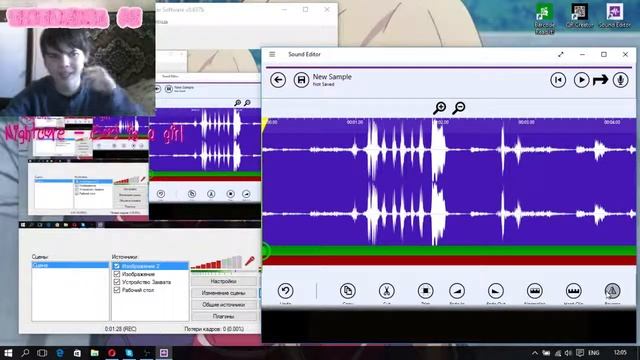This screenshot has width=640, height=360.
Task: Select the Сцена entry in the scenes list
Action: (x=70, y=265)
